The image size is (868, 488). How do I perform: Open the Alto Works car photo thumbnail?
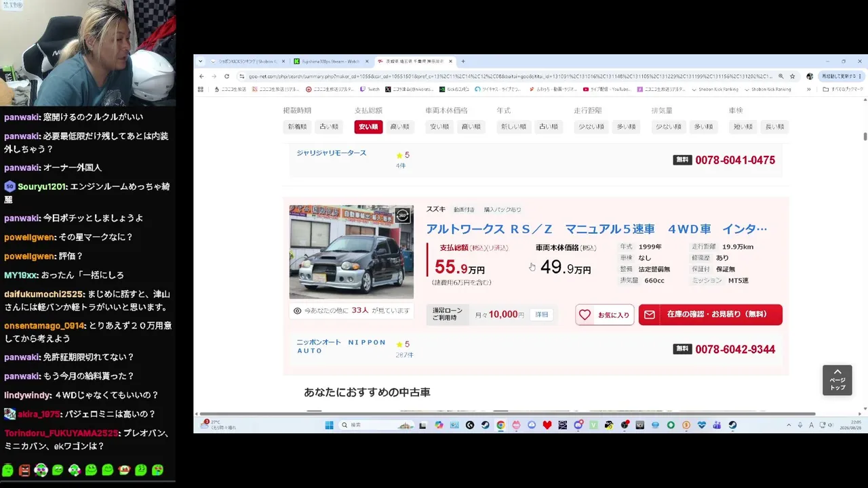coord(351,252)
